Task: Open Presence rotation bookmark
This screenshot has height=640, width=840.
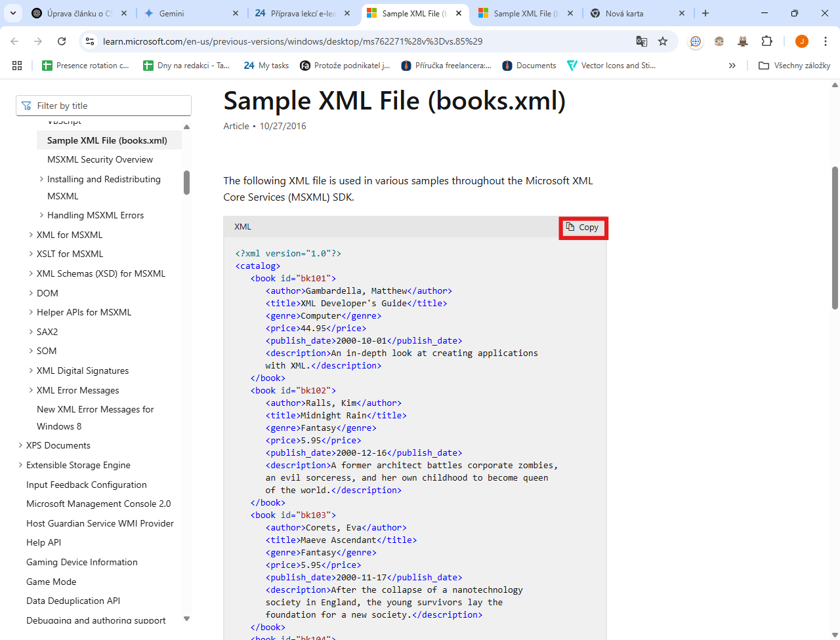Action: [x=85, y=66]
